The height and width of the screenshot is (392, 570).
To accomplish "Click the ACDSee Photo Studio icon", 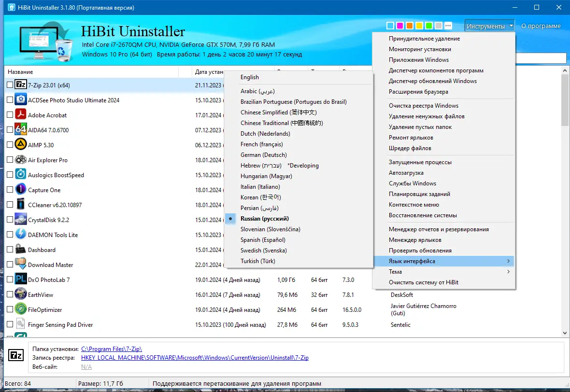I will (21, 100).
